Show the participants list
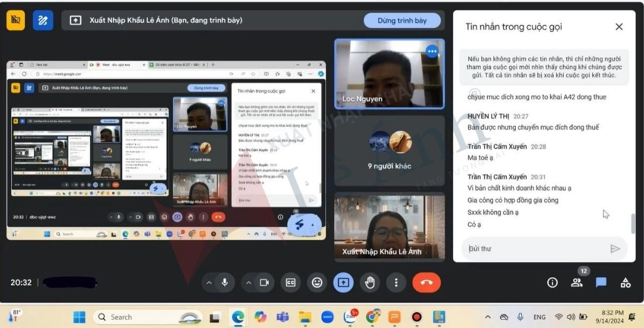 click(x=577, y=282)
